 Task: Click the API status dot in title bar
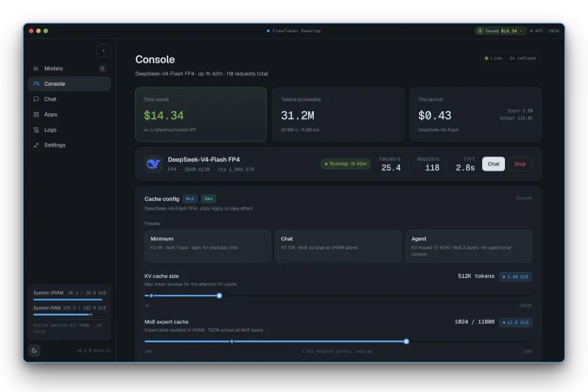[x=531, y=31]
